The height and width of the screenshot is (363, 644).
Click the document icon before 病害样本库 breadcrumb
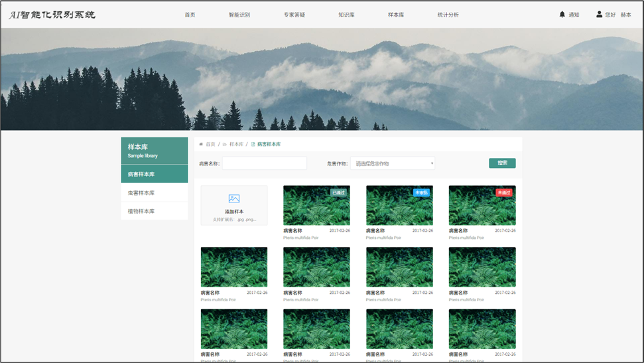coord(253,144)
